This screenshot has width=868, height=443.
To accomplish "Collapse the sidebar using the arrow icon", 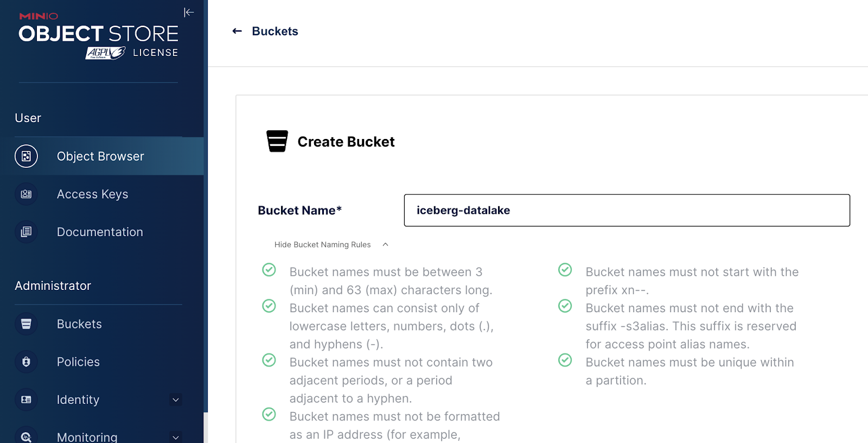I will click(x=188, y=12).
